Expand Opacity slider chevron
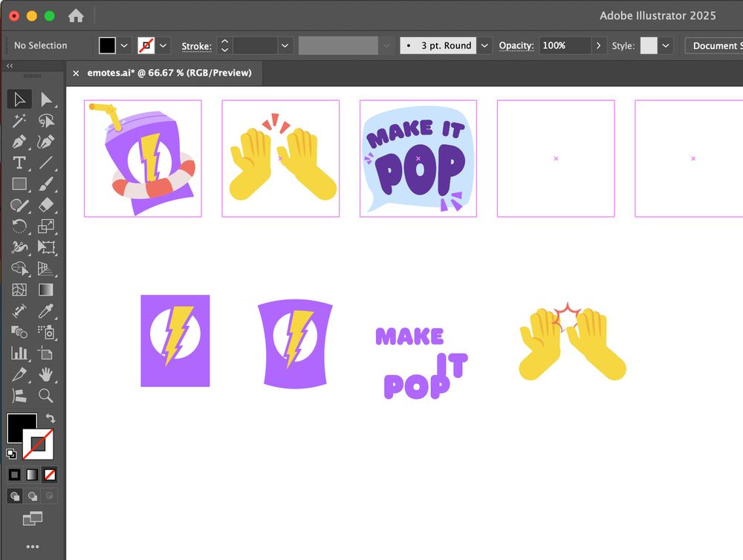 tap(598, 46)
